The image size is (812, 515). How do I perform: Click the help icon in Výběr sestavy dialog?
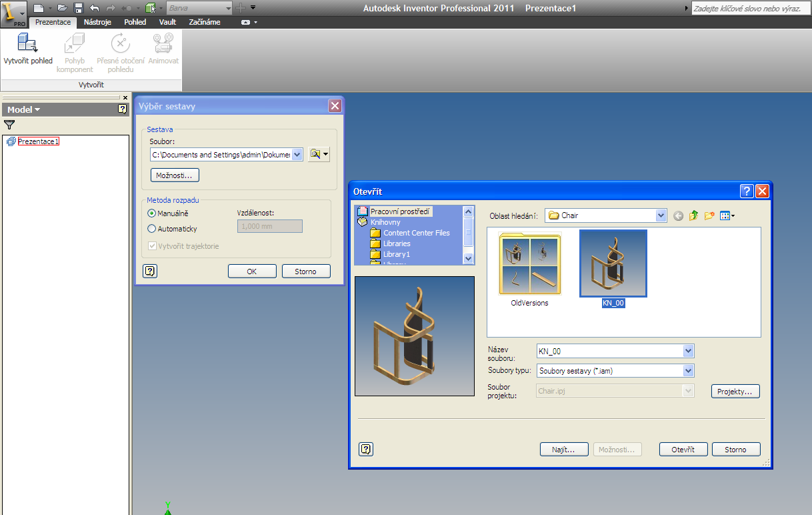(150, 271)
